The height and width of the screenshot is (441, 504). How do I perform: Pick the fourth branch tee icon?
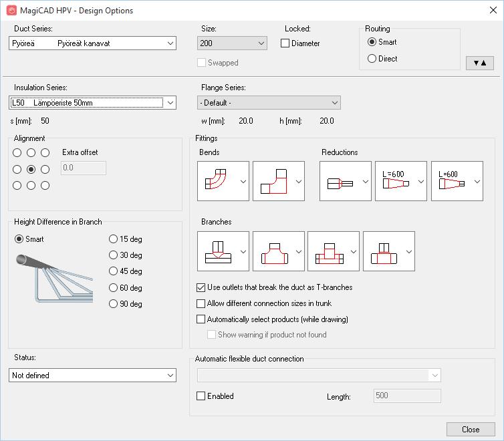pyautogui.click(x=384, y=253)
